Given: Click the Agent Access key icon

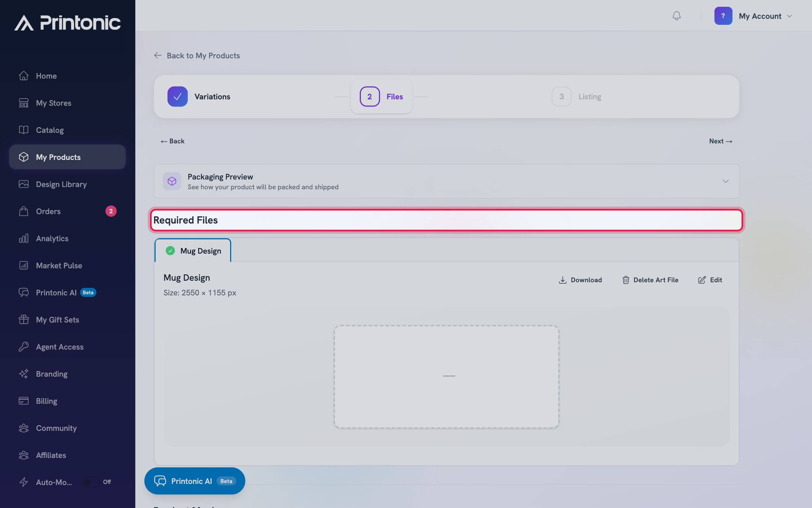Looking at the screenshot, I should pos(24,347).
